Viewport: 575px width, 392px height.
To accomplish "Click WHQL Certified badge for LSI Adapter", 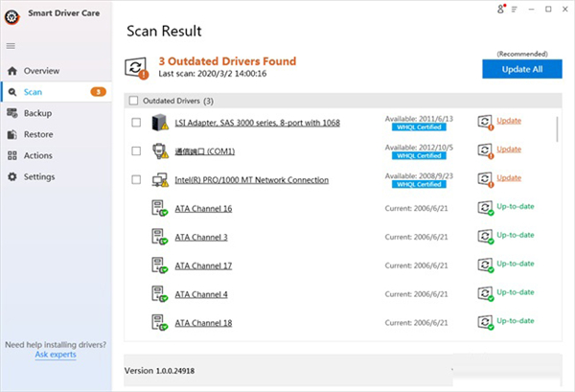I will click(419, 127).
